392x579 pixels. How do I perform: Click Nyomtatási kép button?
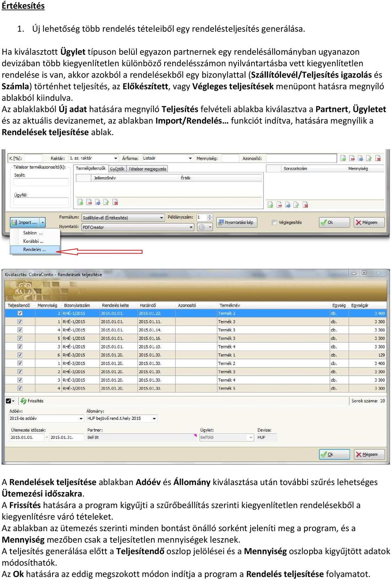[x=237, y=223]
